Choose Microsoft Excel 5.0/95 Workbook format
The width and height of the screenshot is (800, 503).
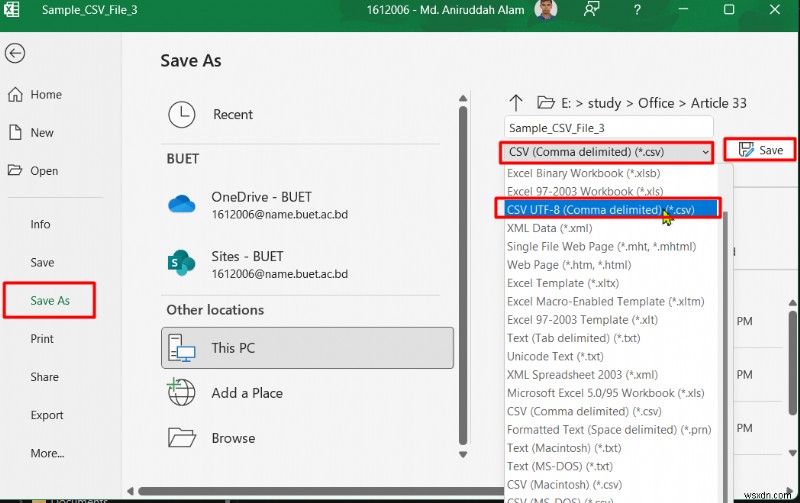point(605,393)
